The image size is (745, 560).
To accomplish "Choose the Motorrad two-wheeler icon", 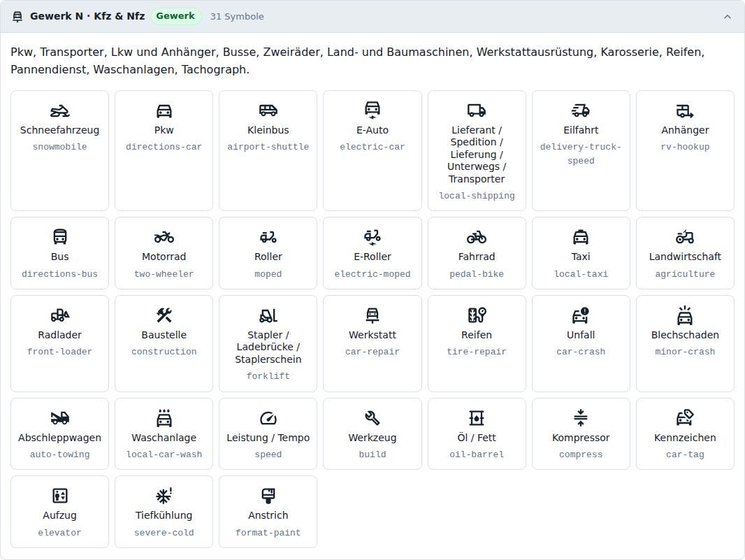I will pos(164,236).
